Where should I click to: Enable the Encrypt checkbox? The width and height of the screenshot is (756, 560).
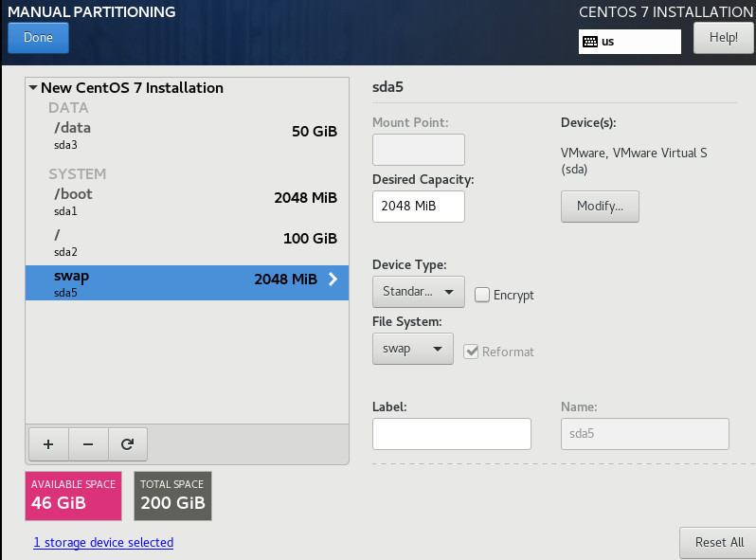pos(482,295)
